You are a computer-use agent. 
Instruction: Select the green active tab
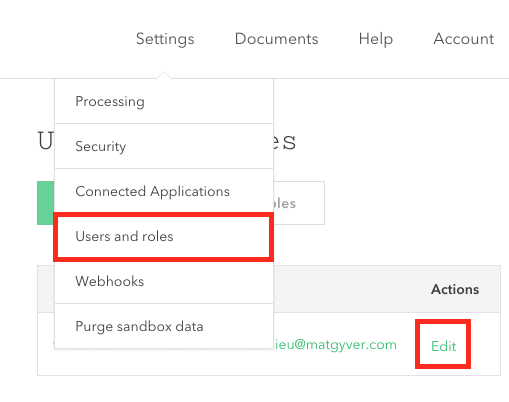coord(46,203)
